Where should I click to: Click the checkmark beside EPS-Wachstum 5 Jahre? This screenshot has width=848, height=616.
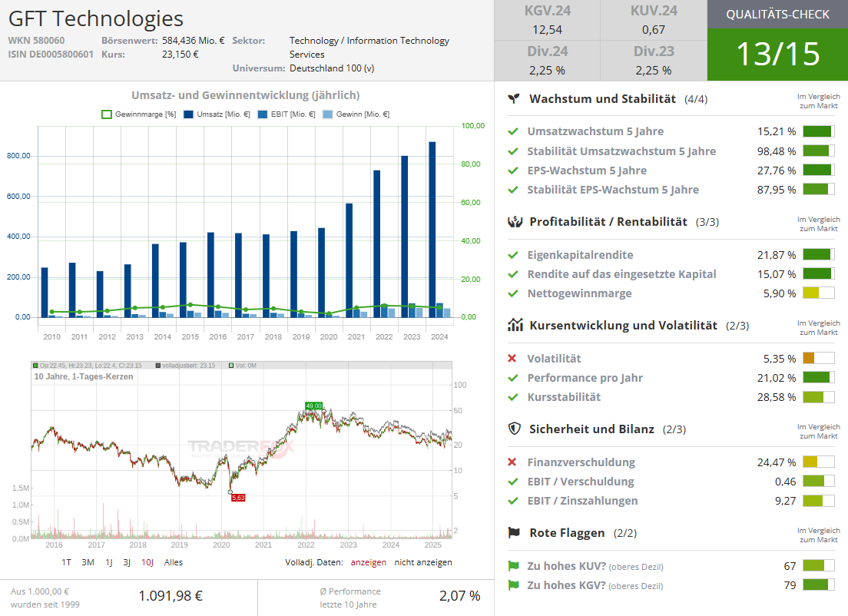[513, 171]
